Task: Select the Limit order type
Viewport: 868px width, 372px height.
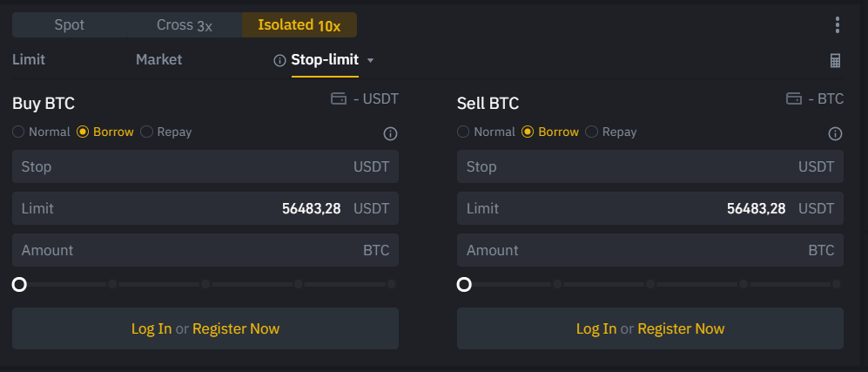Action: 29,60
